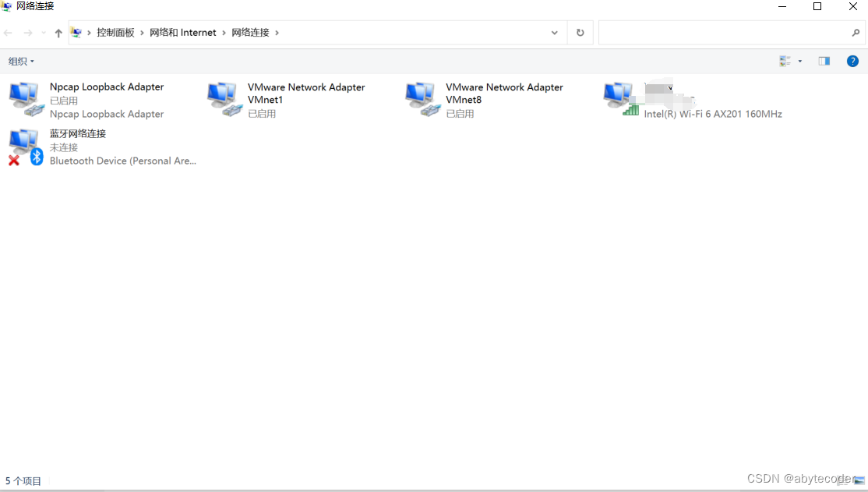
Task: Open Help using the question mark icon
Action: [x=852, y=61]
